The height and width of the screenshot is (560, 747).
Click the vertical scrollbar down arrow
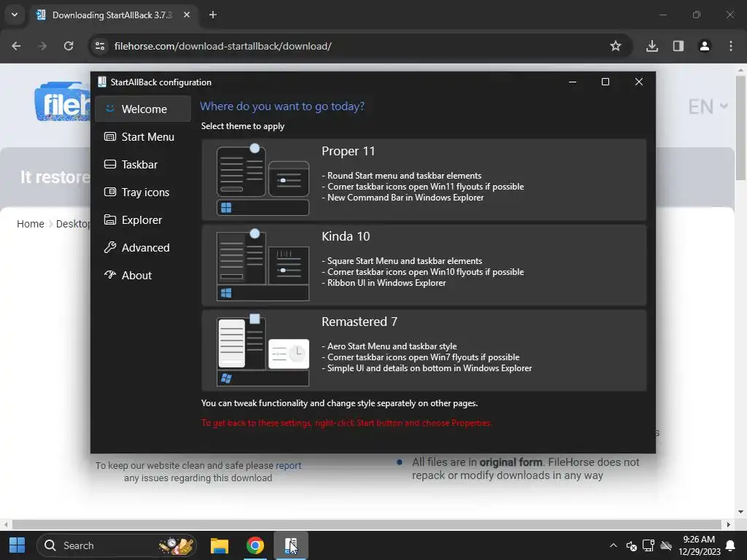(740, 512)
